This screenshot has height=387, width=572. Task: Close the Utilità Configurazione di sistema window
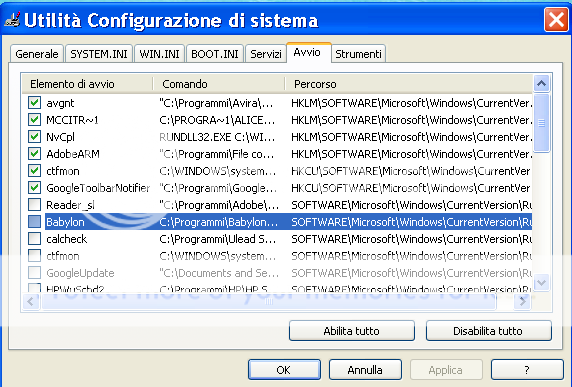pyautogui.click(x=556, y=19)
